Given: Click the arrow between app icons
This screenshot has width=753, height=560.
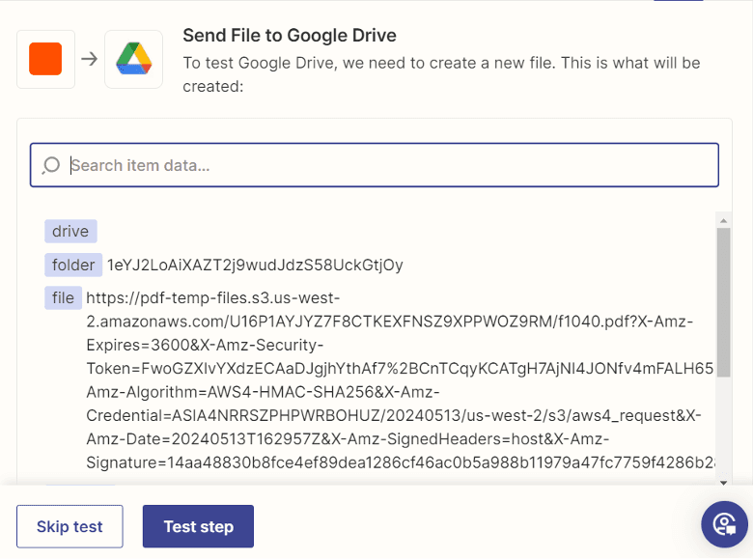Looking at the screenshot, I should tap(89, 59).
